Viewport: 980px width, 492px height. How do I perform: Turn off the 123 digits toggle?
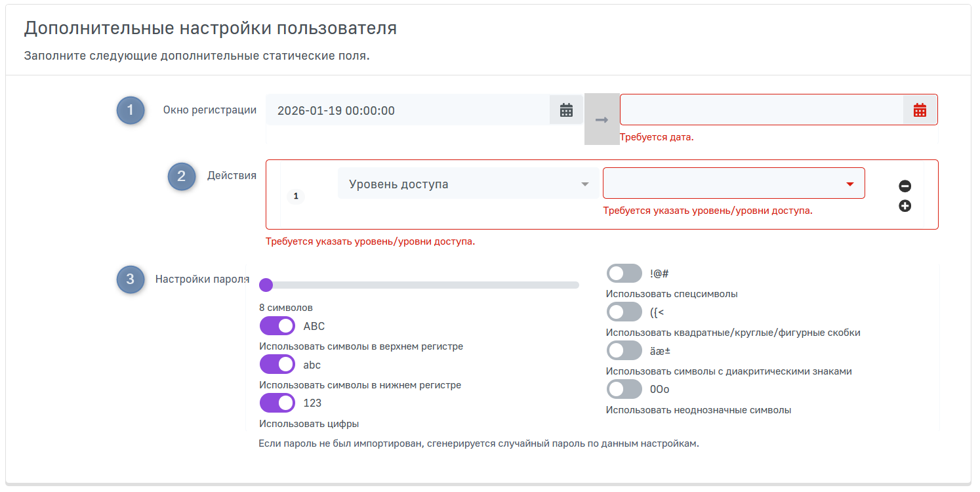(x=277, y=403)
